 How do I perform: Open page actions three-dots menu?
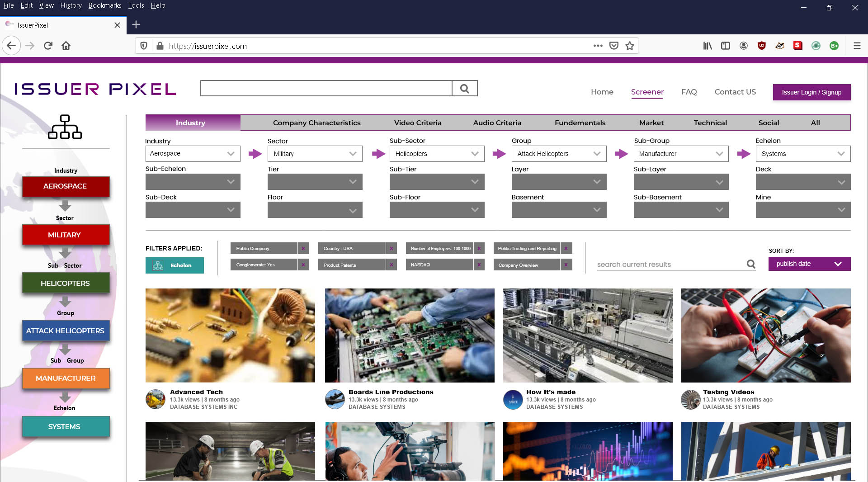coord(598,46)
